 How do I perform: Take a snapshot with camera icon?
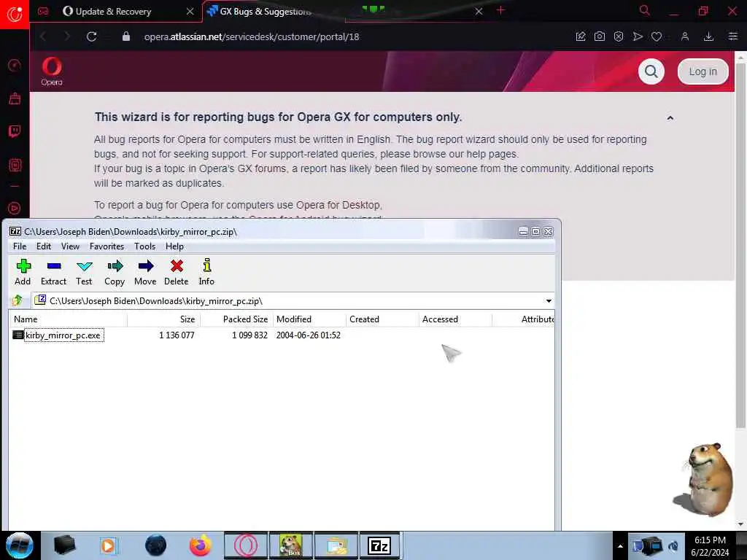tap(600, 36)
